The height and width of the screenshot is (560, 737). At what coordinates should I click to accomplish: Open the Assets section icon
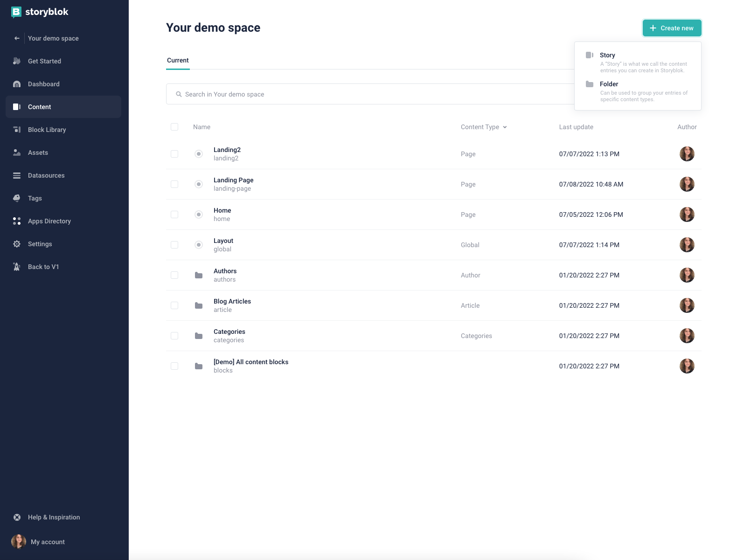(17, 152)
